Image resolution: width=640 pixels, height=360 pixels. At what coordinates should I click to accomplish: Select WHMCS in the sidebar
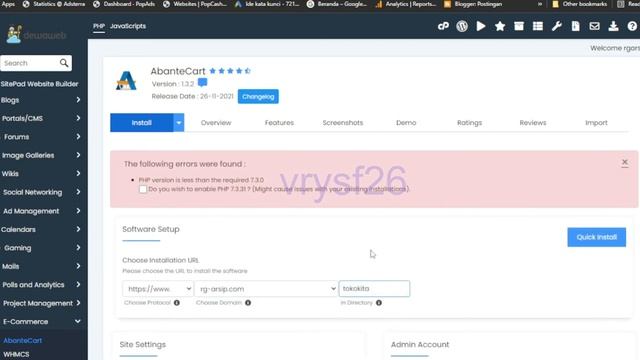click(16, 354)
